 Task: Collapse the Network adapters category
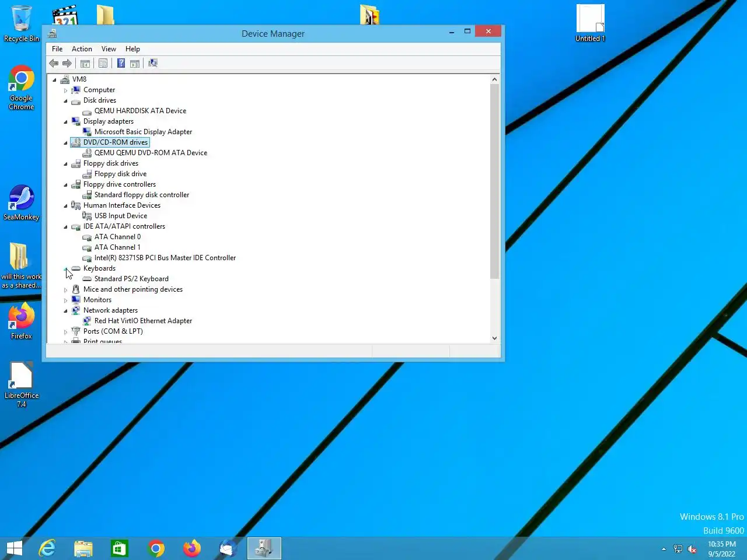pyautogui.click(x=65, y=311)
